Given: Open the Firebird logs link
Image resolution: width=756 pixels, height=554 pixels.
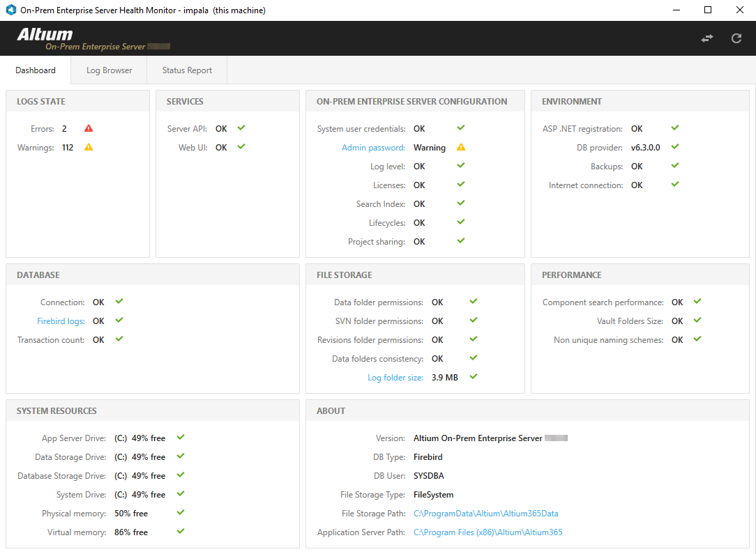Looking at the screenshot, I should tap(61, 321).
